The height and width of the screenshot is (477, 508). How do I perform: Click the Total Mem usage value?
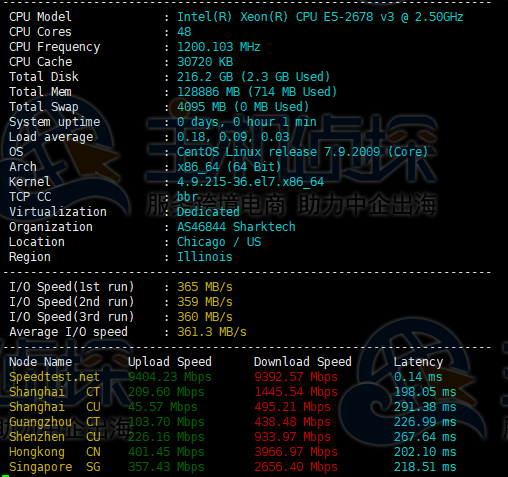tap(257, 92)
